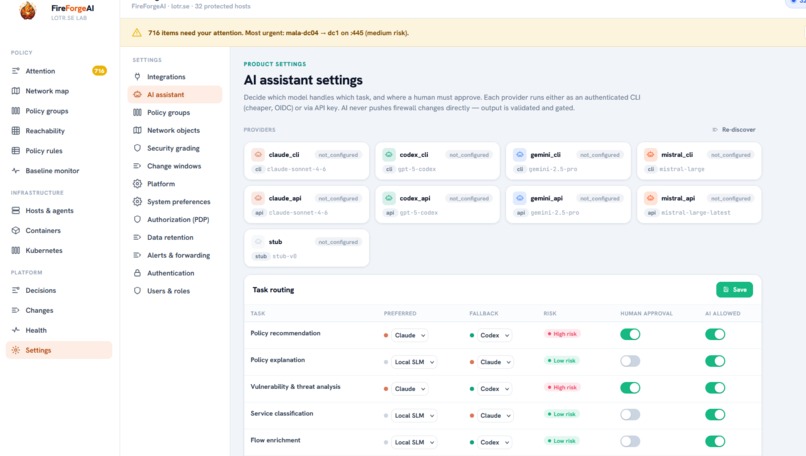The image size is (806, 456).
Task: Click the Platform gear icon
Action: 137,184
